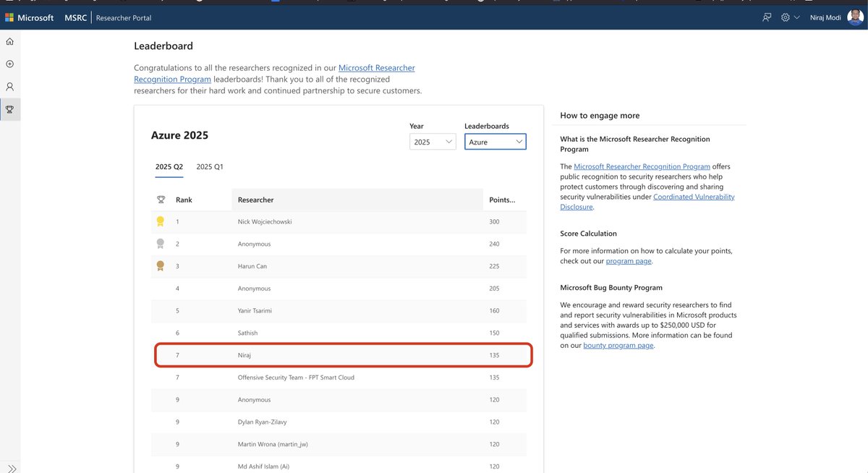Image resolution: width=868 pixels, height=473 pixels.
Task: Open the program page link
Action: (x=629, y=261)
